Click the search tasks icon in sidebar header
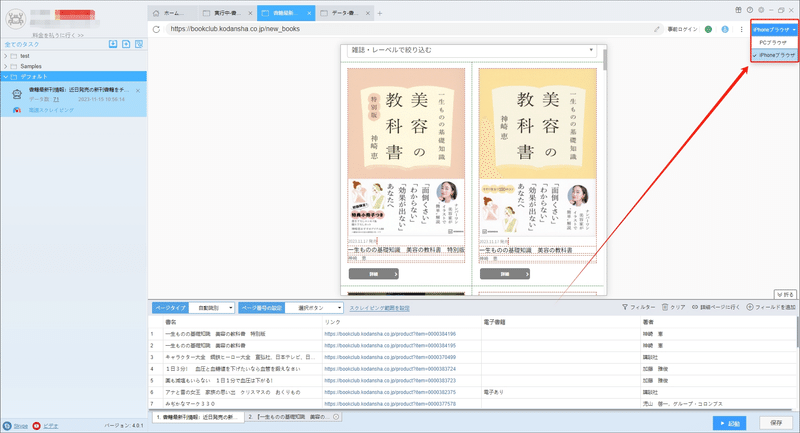The image size is (800, 433). pos(139,44)
